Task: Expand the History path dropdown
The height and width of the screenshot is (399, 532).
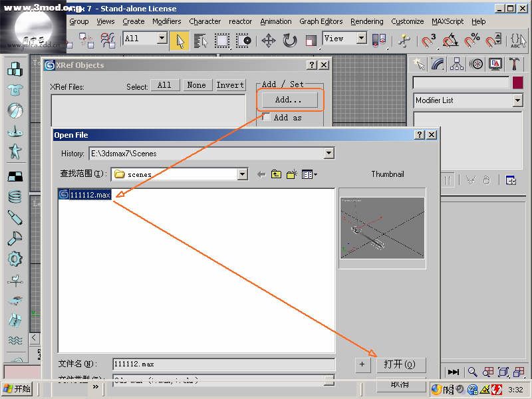Action: (329, 154)
